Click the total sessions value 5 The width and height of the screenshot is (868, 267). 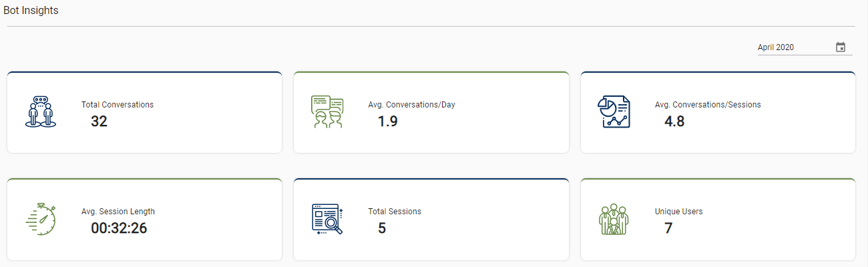click(382, 228)
